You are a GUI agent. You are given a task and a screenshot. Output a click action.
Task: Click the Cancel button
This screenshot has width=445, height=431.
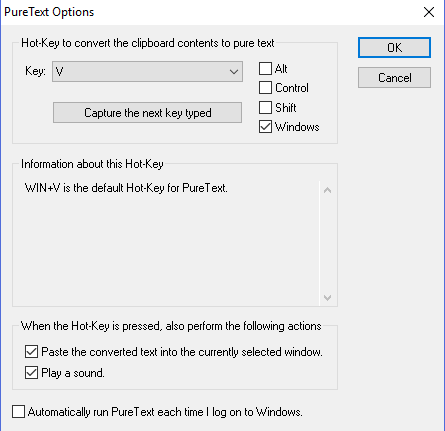(394, 78)
